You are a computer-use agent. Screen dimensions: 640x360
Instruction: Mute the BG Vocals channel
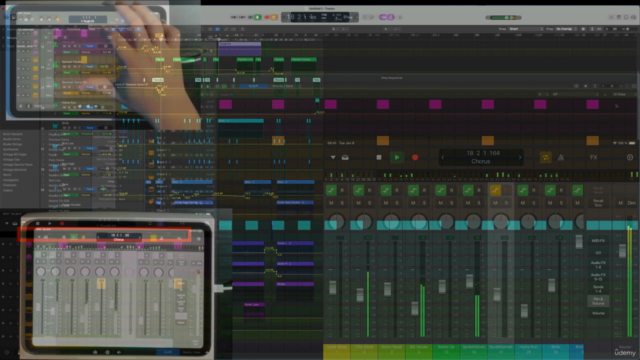[x=413, y=203]
